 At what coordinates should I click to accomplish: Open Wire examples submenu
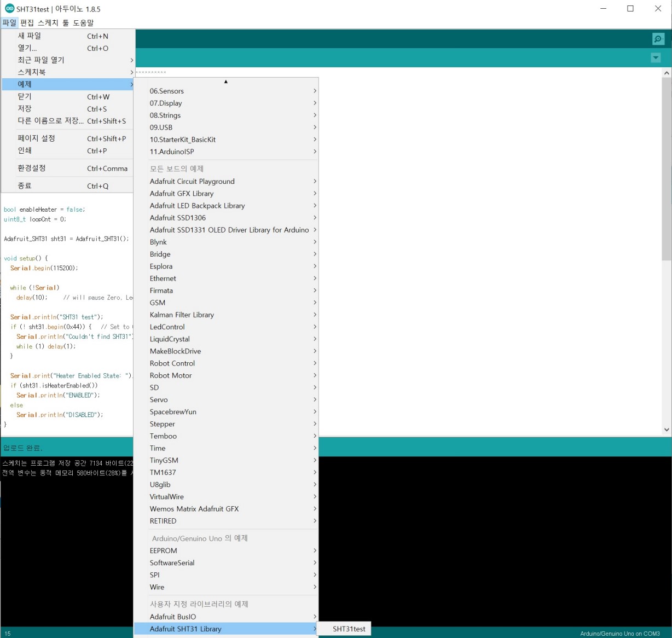pyautogui.click(x=226, y=587)
